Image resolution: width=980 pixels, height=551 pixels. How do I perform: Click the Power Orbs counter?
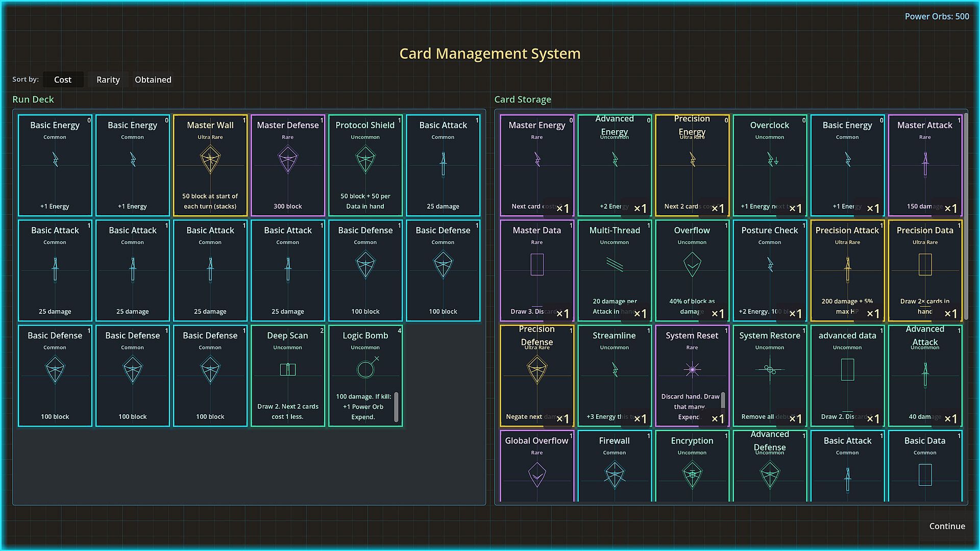936,16
